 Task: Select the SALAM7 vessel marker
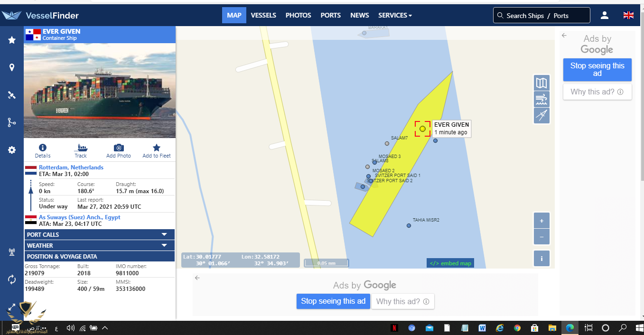pos(387,143)
